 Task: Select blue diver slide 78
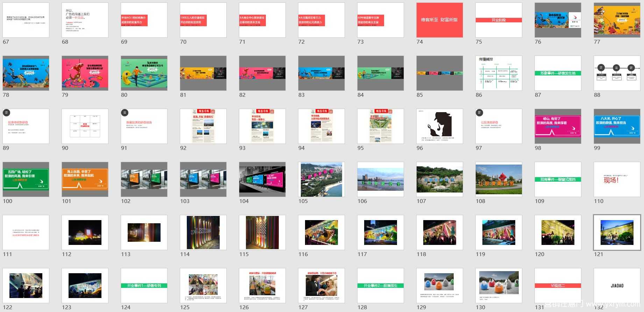26,73
